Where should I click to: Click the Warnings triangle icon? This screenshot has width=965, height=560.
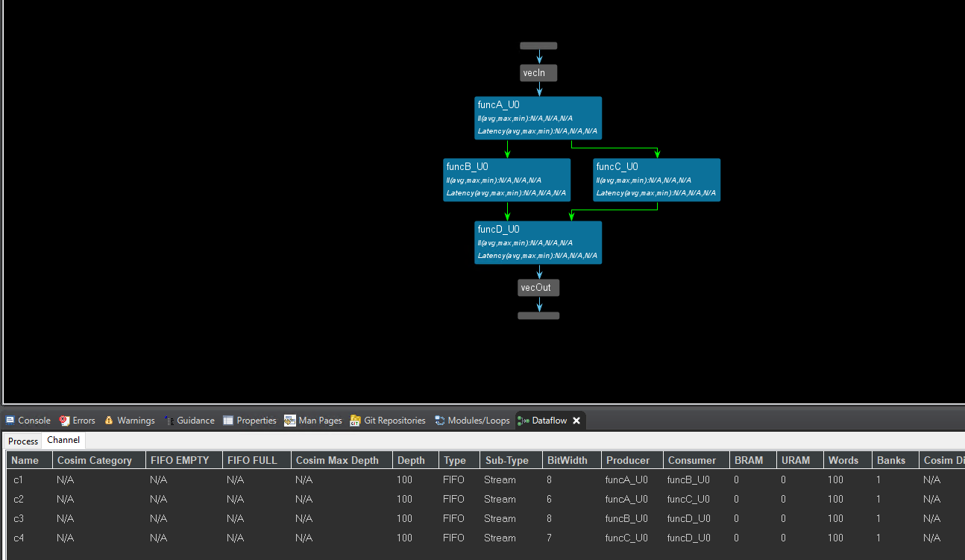click(109, 421)
